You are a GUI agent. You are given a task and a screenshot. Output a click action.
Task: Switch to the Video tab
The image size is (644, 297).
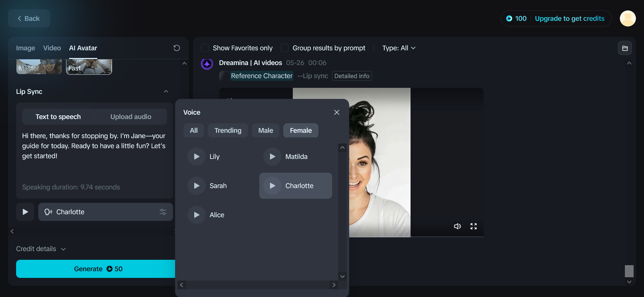[52, 48]
